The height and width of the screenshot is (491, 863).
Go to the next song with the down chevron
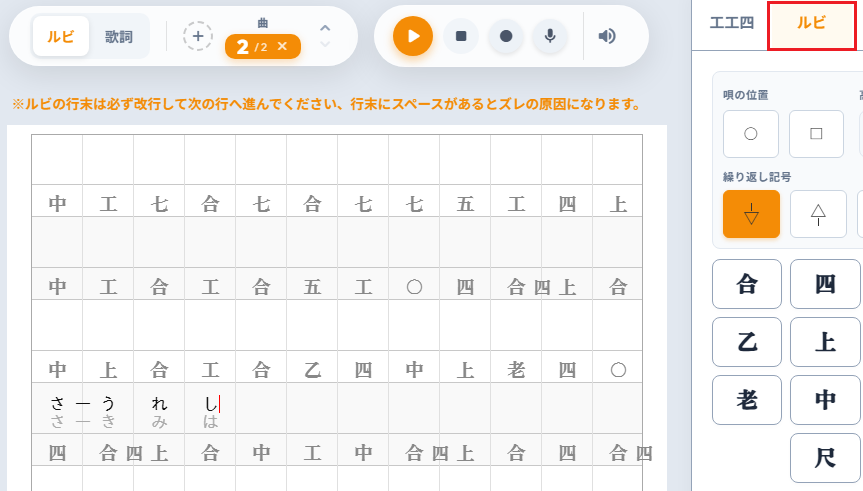325,44
